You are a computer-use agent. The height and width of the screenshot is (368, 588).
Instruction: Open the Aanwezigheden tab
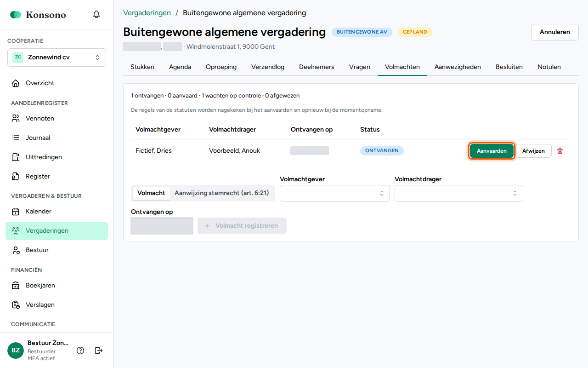(x=458, y=67)
